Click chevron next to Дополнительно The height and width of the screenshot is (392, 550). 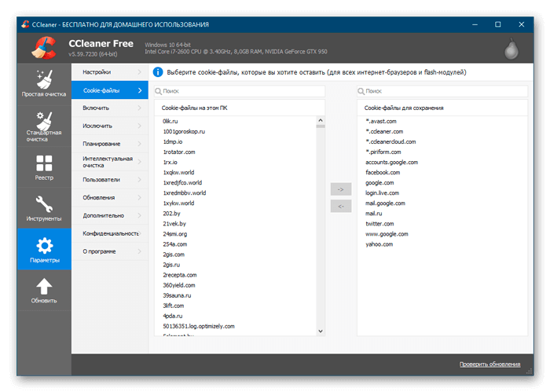coord(140,215)
